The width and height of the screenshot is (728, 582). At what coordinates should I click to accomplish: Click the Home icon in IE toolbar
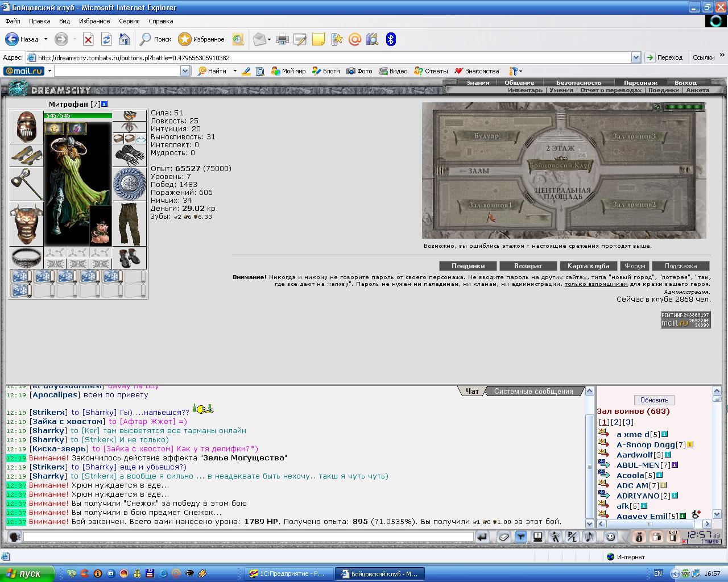(125, 39)
